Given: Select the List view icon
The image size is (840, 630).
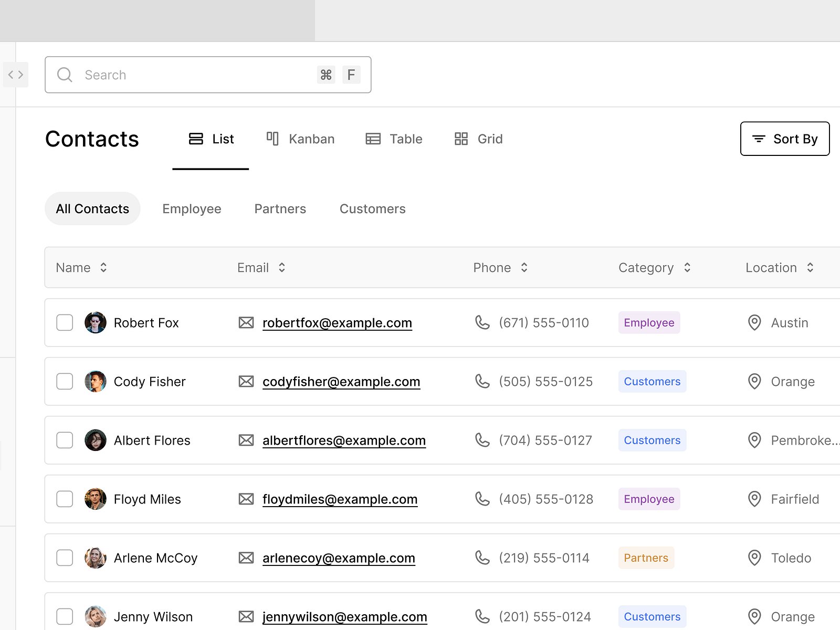Looking at the screenshot, I should coord(195,139).
